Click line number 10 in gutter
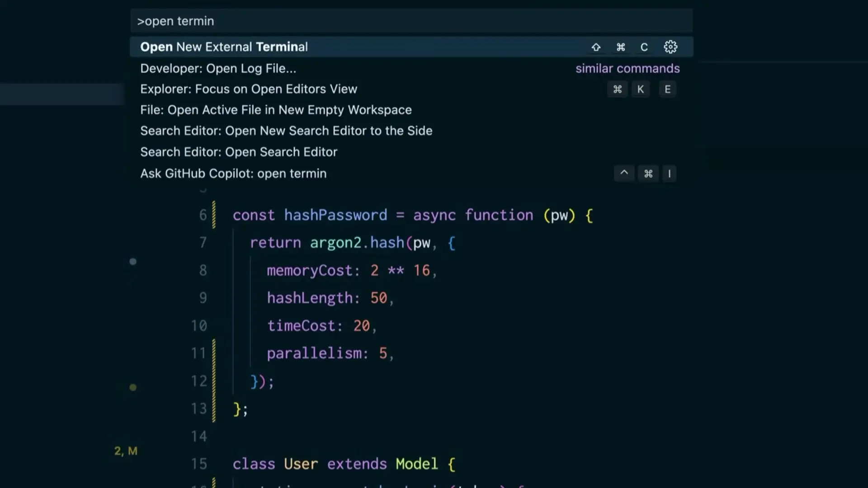 coord(199,326)
